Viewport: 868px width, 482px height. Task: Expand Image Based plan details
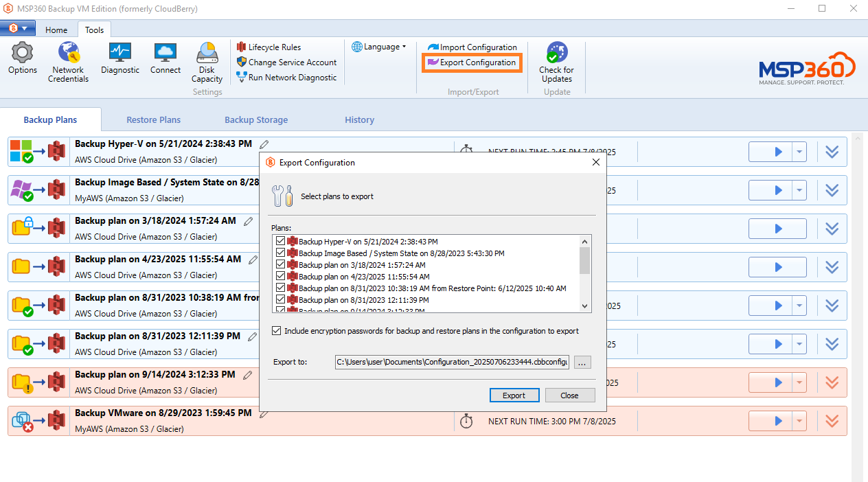click(832, 190)
